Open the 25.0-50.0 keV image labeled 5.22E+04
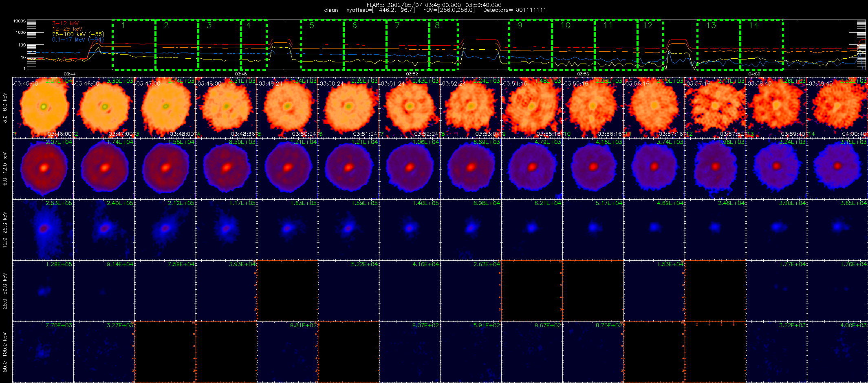This screenshot has width=868, height=383. [348, 291]
